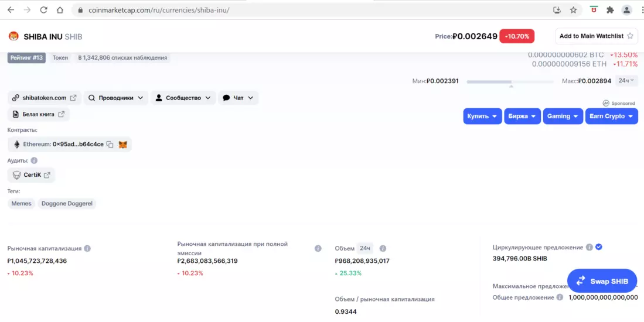Reload the page

coord(43,10)
